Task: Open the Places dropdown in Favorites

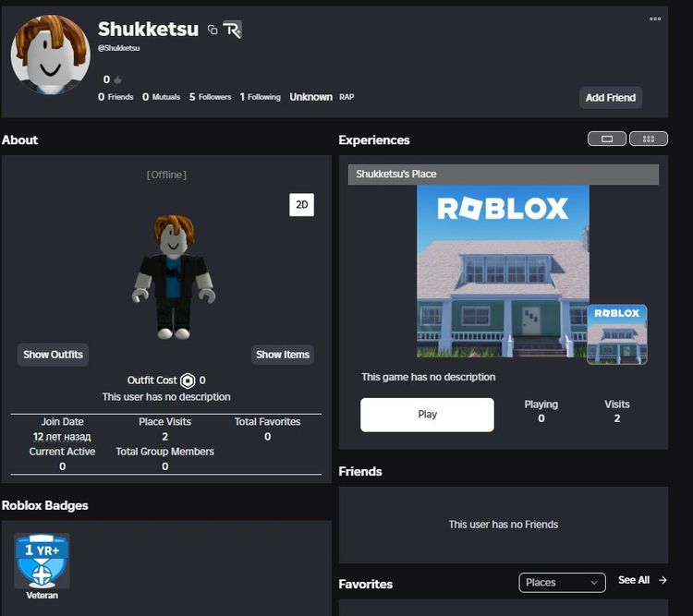Action: [x=562, y=582]
